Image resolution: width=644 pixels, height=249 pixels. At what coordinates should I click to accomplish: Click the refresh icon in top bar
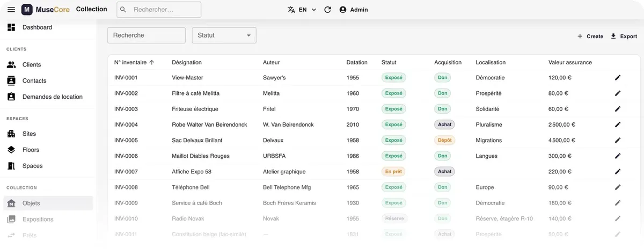[x=327, y=10]
